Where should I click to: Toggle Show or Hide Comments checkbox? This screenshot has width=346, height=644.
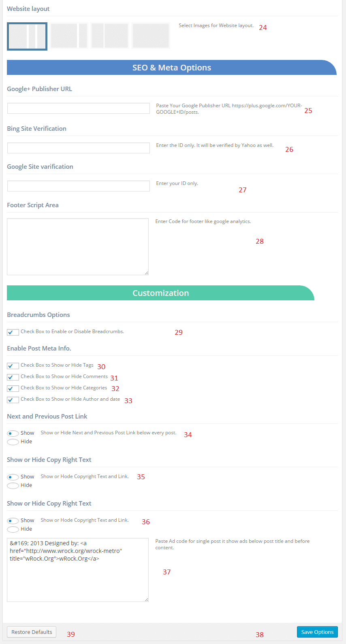[13, 377]
